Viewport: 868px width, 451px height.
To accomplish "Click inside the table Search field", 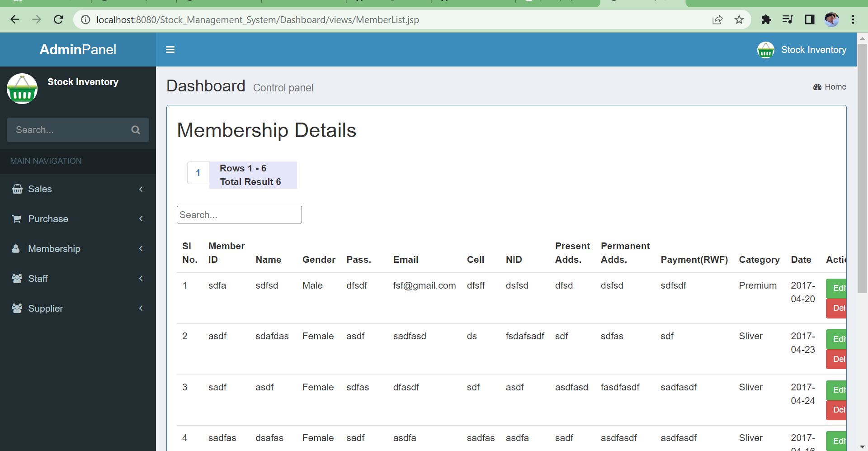I will pyautogui.click(x=239, y=214).
